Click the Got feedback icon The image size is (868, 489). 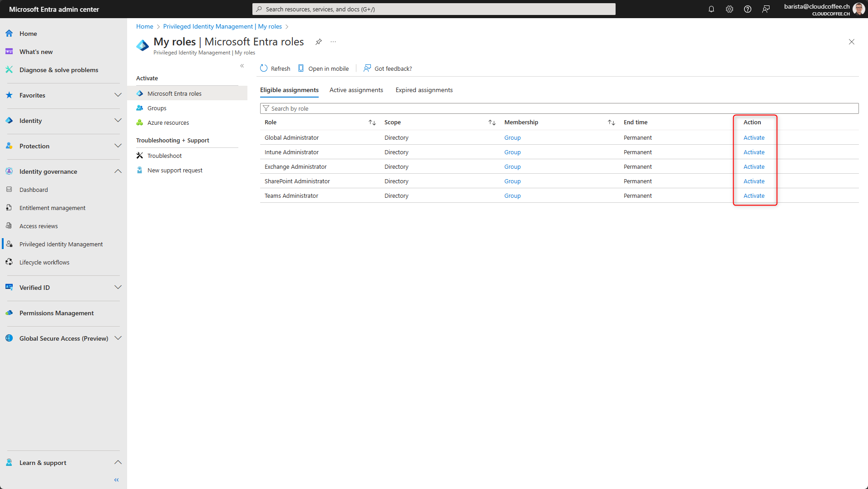(367, 68)
